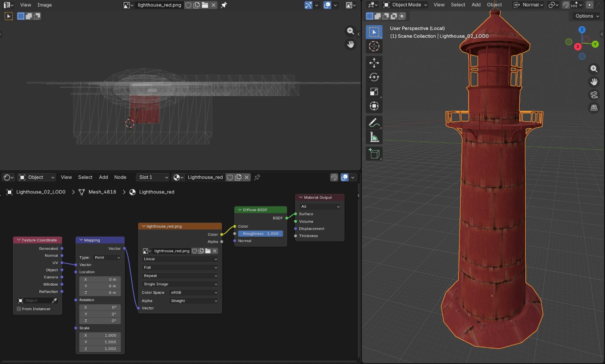Select the Rotate tool in 3D viewport

(374, 77)
